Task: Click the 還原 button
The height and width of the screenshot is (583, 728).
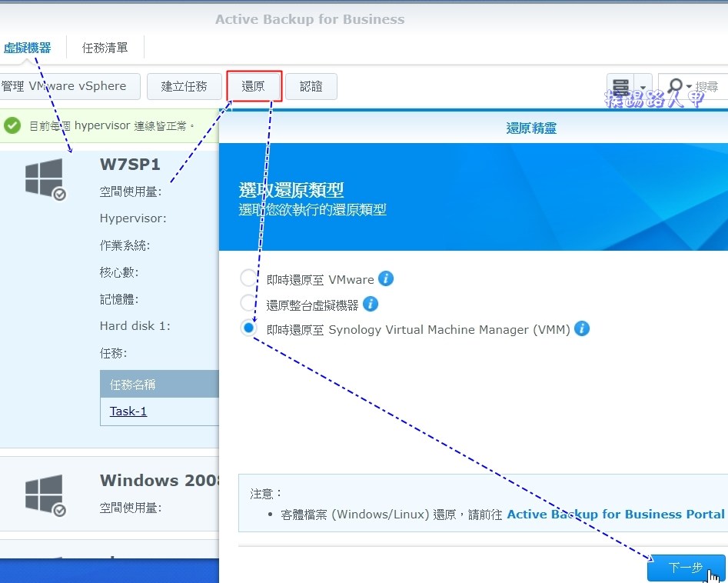Action: pyautogui.click(x=254, y=86)
